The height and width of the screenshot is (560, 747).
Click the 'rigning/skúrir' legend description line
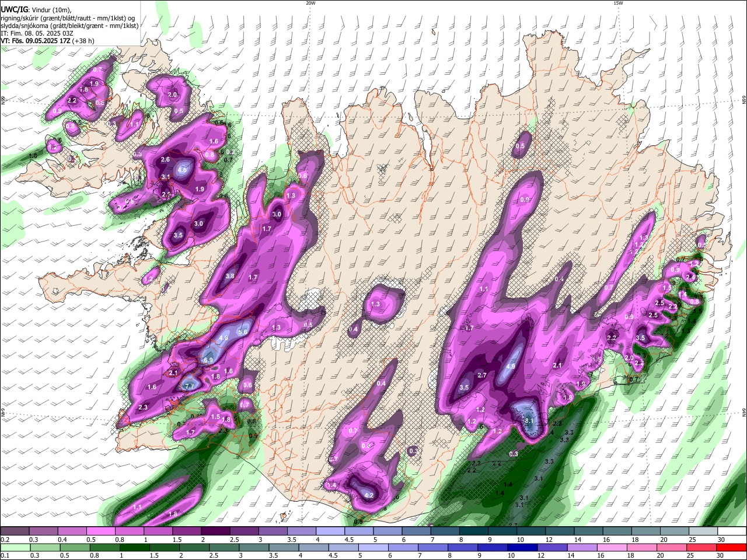(67, 17)
